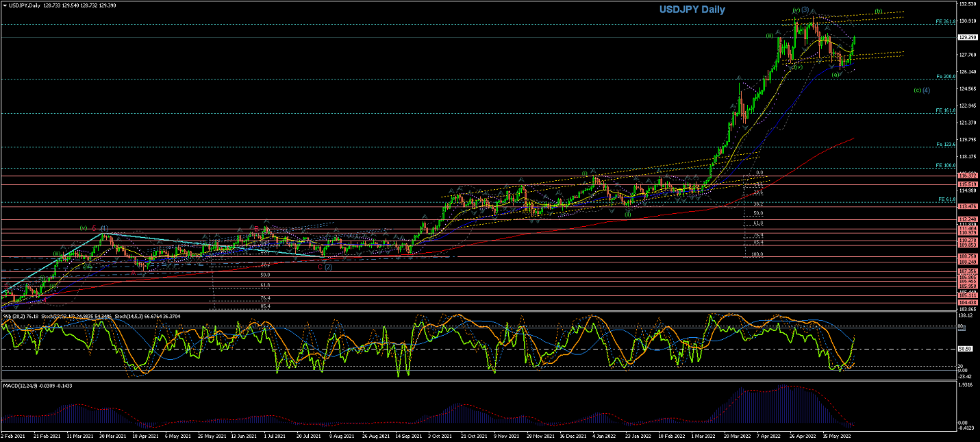Screen dimensions: 980x442
Task: Click the '100.0' Fibonacci retracement level label
Action: click(758, 254)
